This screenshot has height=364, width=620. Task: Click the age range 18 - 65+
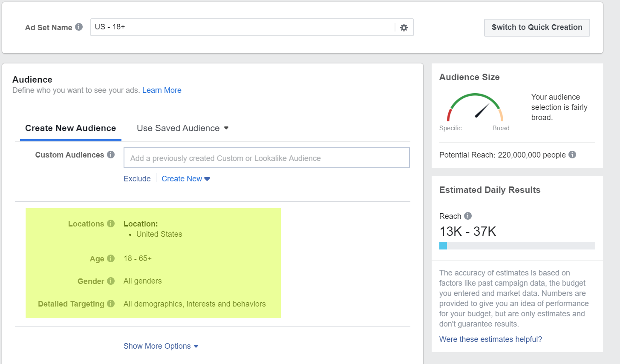138,258
